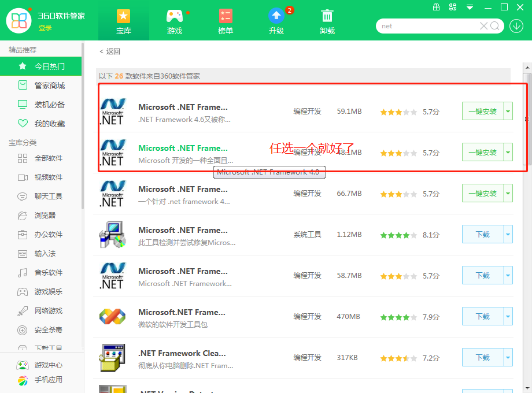Click the repair tool icon of 1.12MB entry

point(113,234)
